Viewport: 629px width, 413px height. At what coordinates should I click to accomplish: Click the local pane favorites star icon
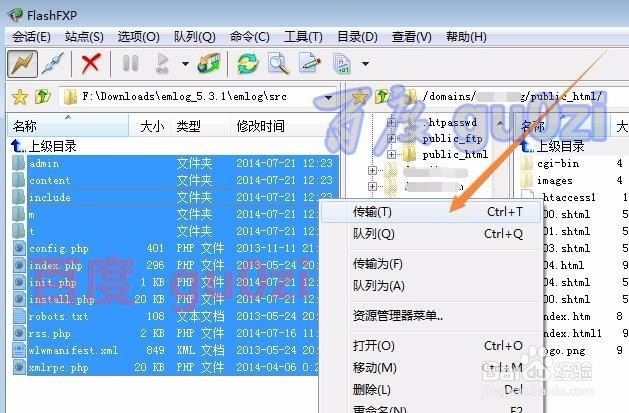pyautogui.click(x=20, y=97)
